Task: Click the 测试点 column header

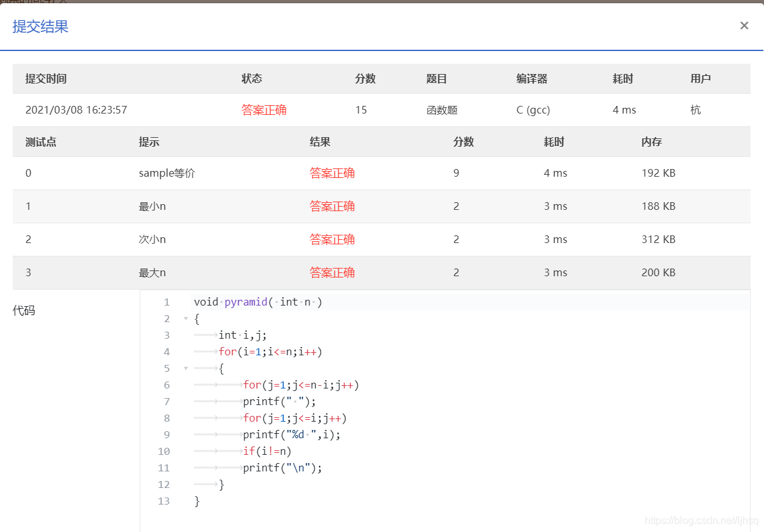Action: coord(41,142)
